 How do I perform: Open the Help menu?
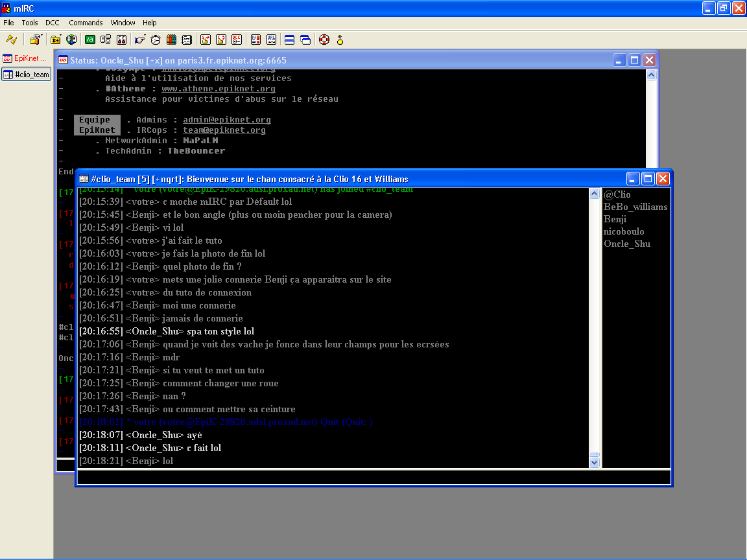tap(150, 23)
